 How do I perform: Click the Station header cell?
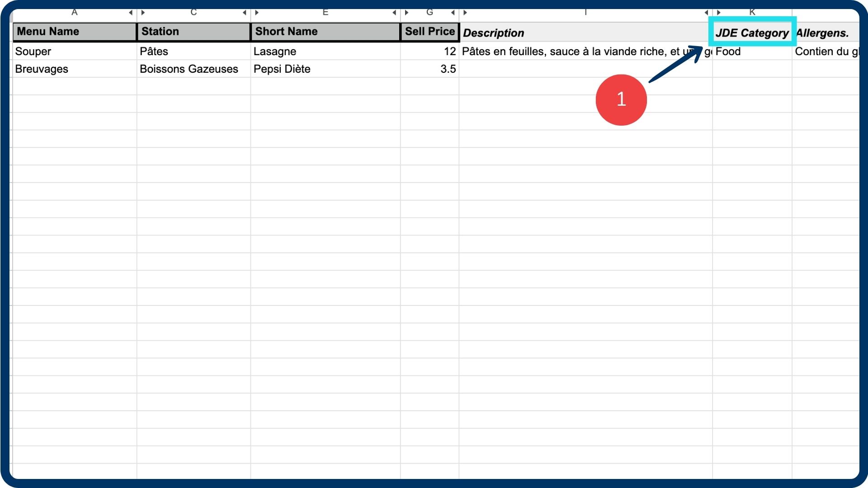pyautogui.click(x=193, y=32)
